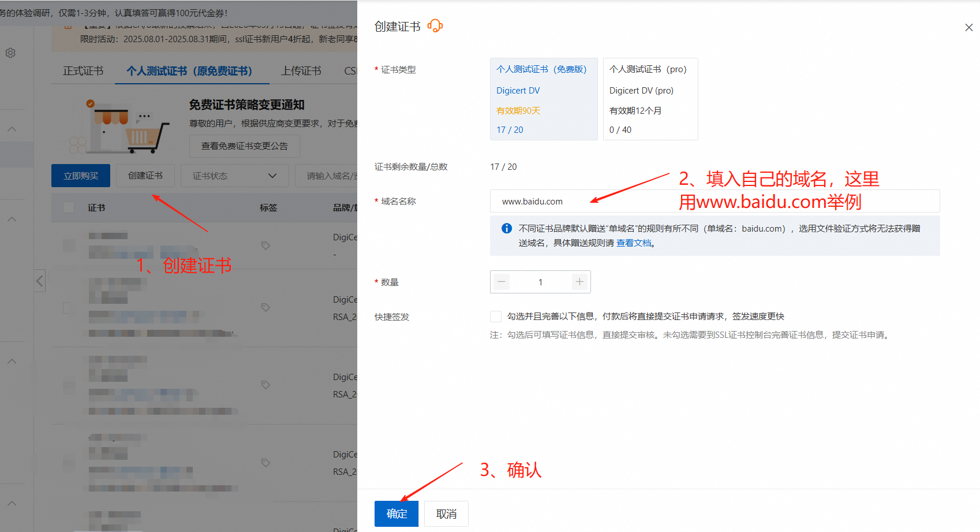Click the 免费证书策略变更通知 heading
Screen dimensions: 980x532
click(x=246, y=105)
